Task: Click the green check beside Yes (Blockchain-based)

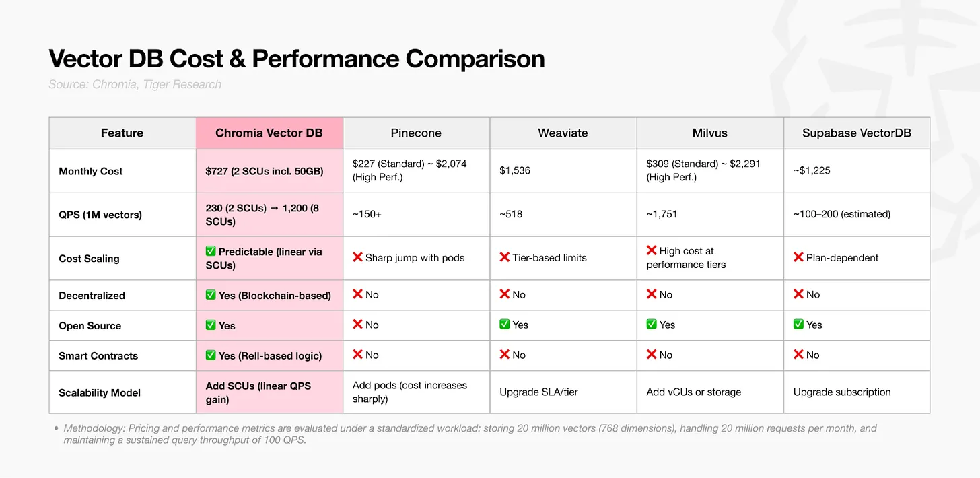Action: (x=211, y=295)
